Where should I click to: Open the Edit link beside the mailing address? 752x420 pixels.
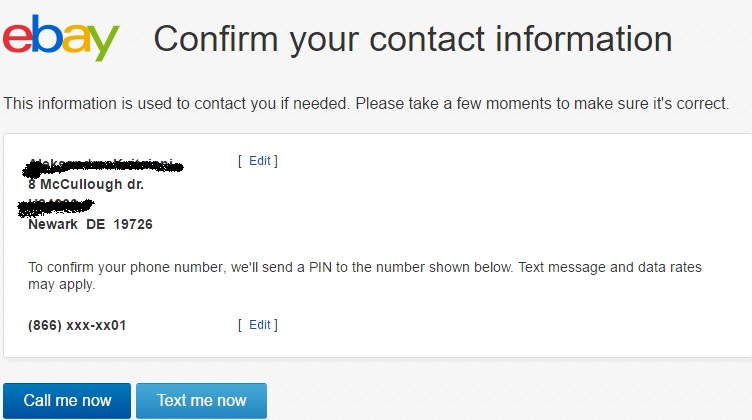click(259, 161)
